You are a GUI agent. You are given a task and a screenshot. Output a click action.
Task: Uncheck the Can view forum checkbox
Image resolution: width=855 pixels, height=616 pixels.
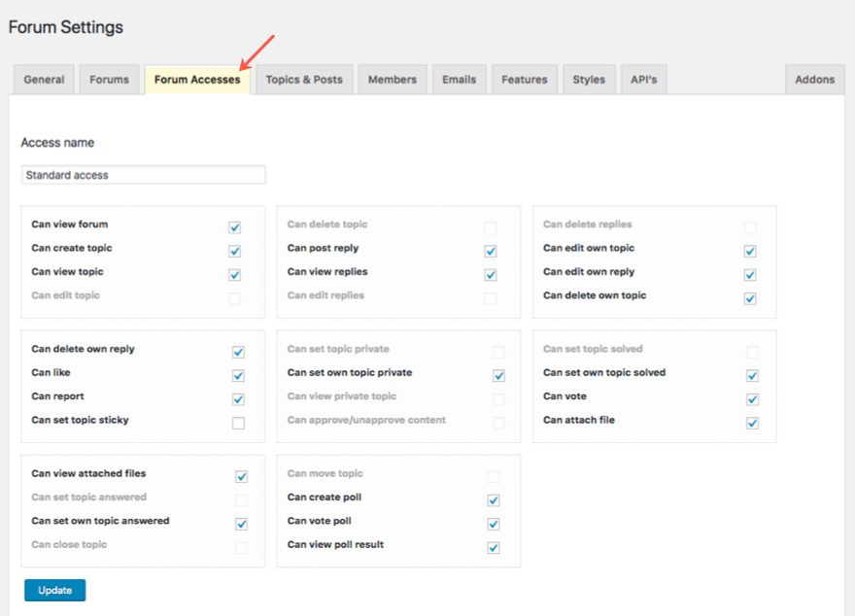(x=234, y=227)
